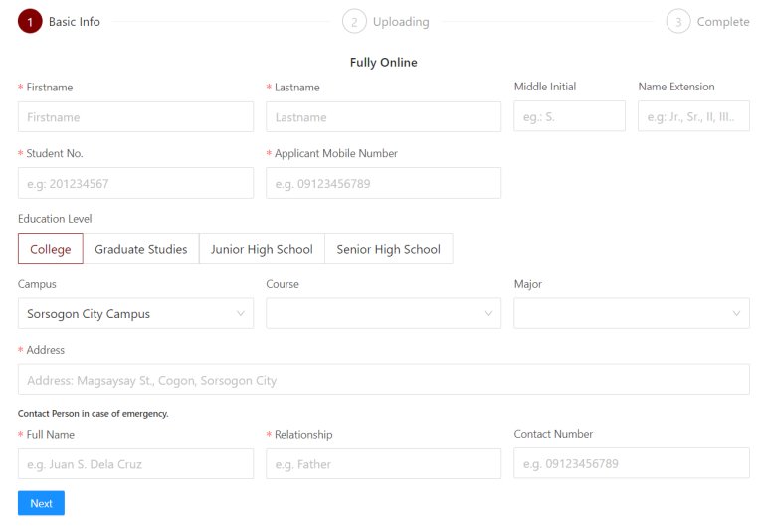
Task: Click the Address input field
Action: tap(383, 380)
